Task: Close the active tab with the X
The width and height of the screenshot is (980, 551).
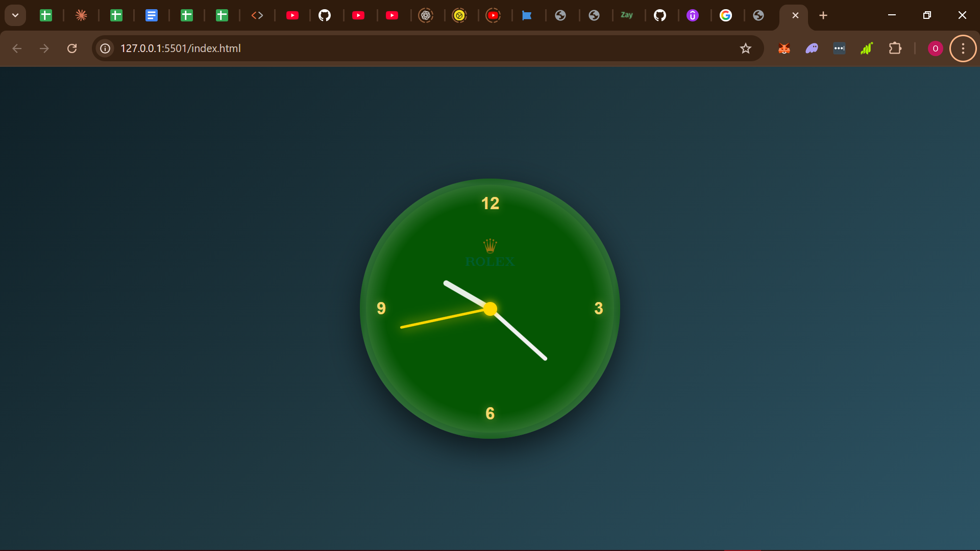Action: coord(795,15)
